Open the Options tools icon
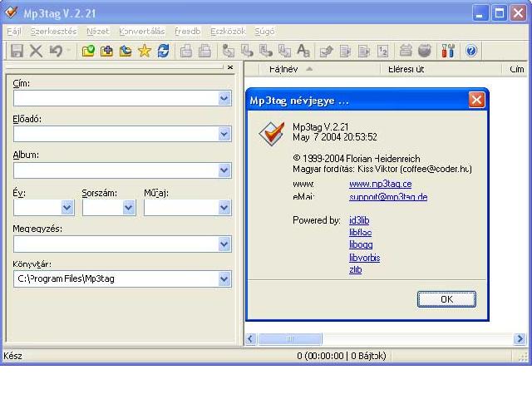532x399 pixels. pyautogui.click(x=448, y=51)
